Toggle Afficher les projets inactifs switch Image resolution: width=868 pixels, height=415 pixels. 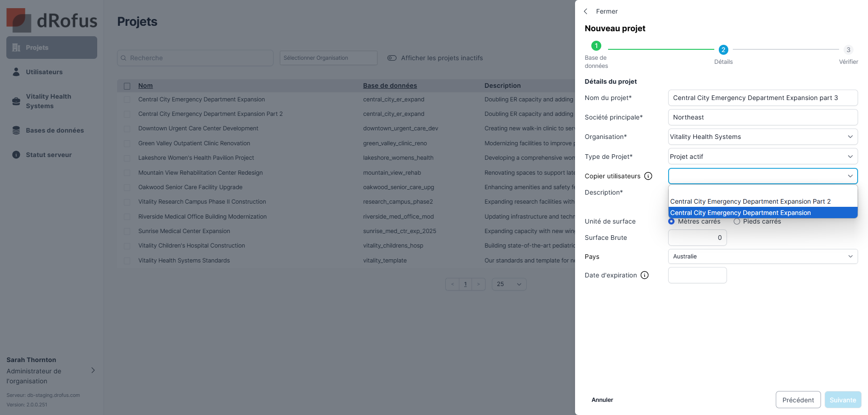click(x=392, y=58)
